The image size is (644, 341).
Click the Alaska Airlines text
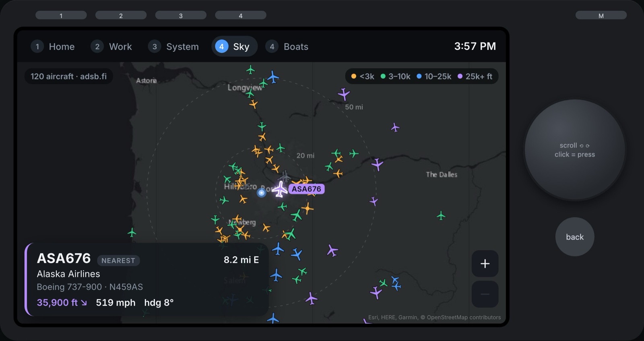coord(68,274)
